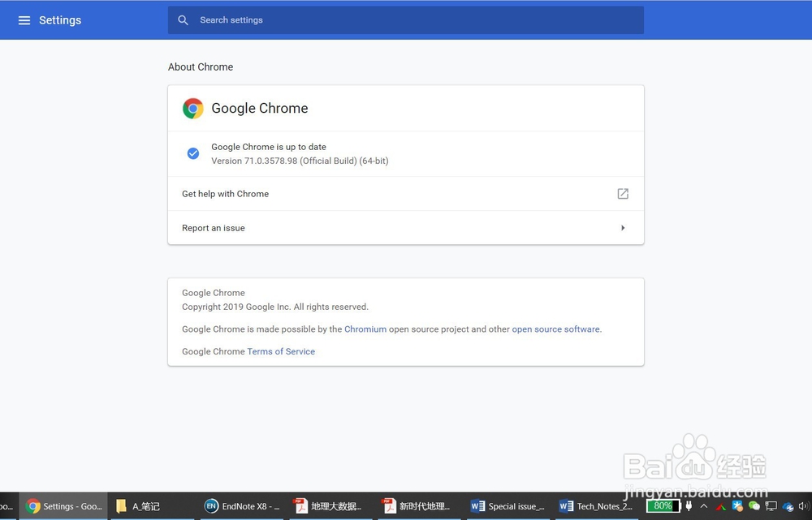The height and width of the screenshot is (520, 812).
Task: Click the About Chrome heading
Action: [201, 67]
